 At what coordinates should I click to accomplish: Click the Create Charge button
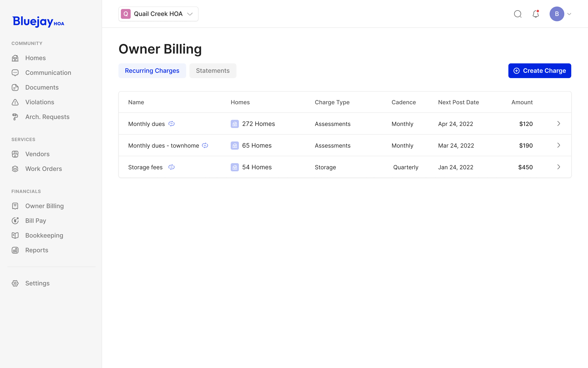[x=540, y=71]
